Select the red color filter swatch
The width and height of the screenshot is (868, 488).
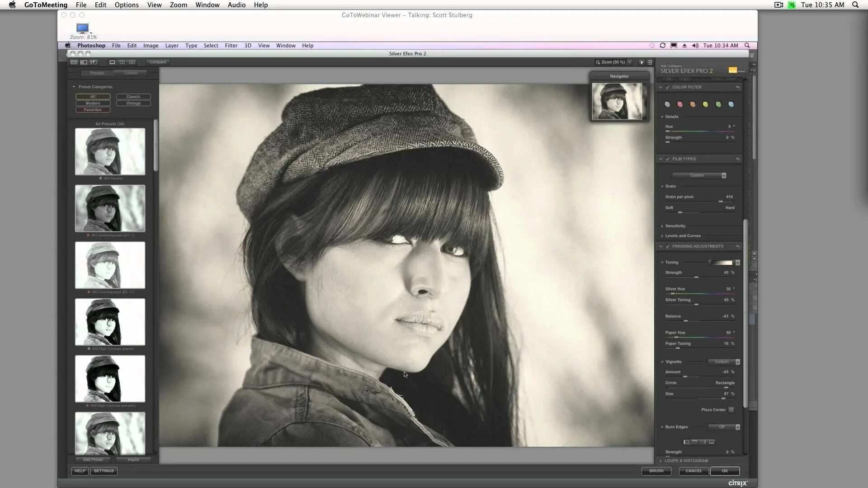(x=680, y=104)
